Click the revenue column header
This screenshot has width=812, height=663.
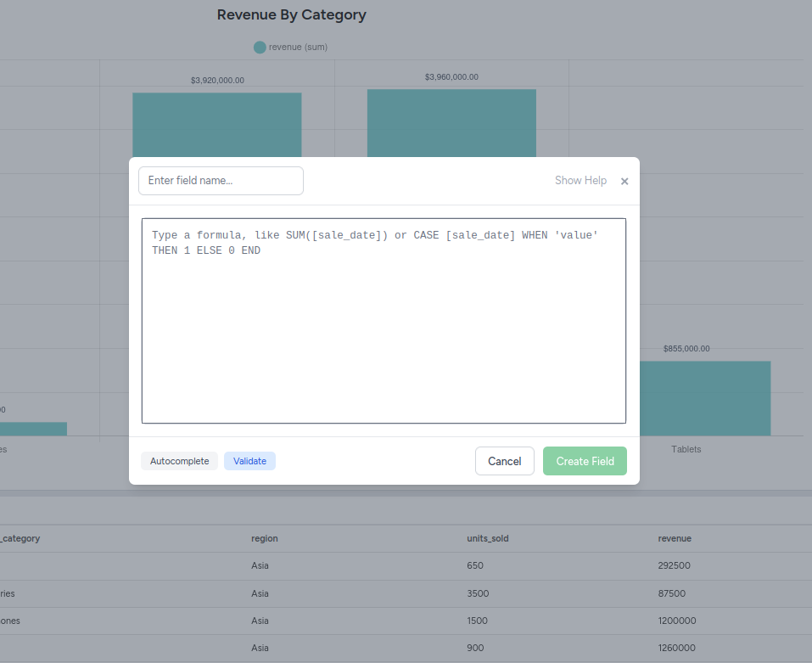675,538
